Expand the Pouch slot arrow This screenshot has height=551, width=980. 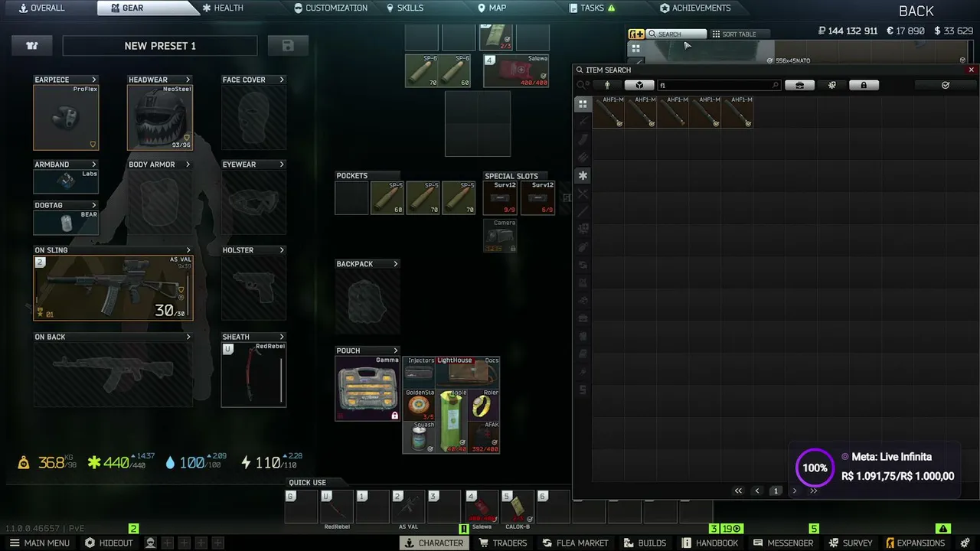coord(395,350)
